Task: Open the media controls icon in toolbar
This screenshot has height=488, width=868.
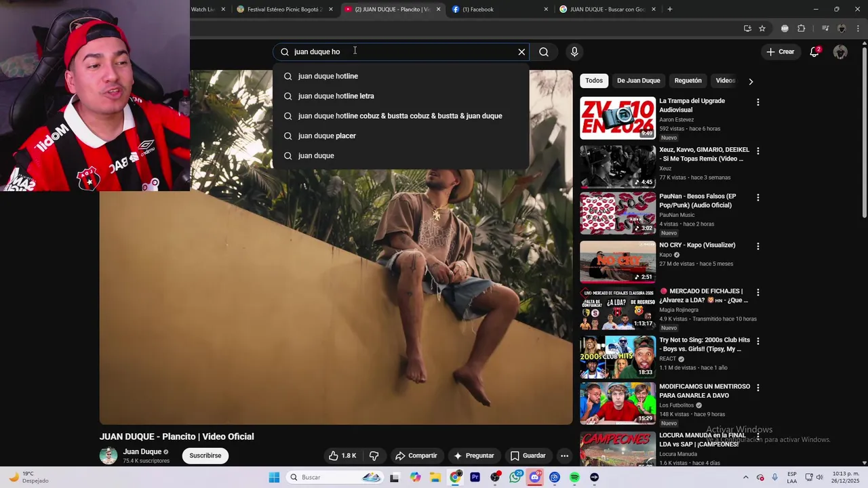Action: pyautogui.click(x=825, y=28)
